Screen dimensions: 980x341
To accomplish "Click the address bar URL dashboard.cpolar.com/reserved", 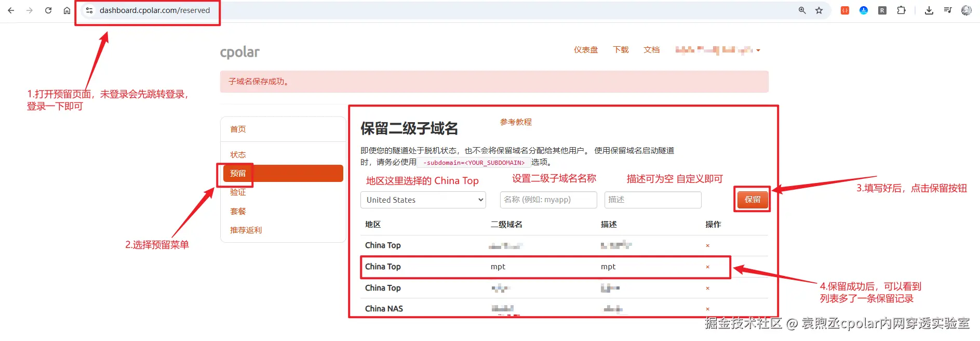I will tap(155, 10).
